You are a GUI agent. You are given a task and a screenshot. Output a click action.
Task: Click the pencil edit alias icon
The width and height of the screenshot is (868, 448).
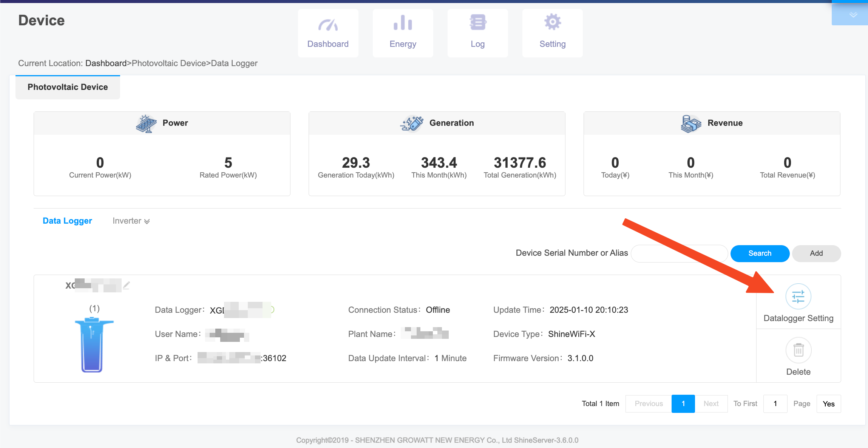coord(127,285)
